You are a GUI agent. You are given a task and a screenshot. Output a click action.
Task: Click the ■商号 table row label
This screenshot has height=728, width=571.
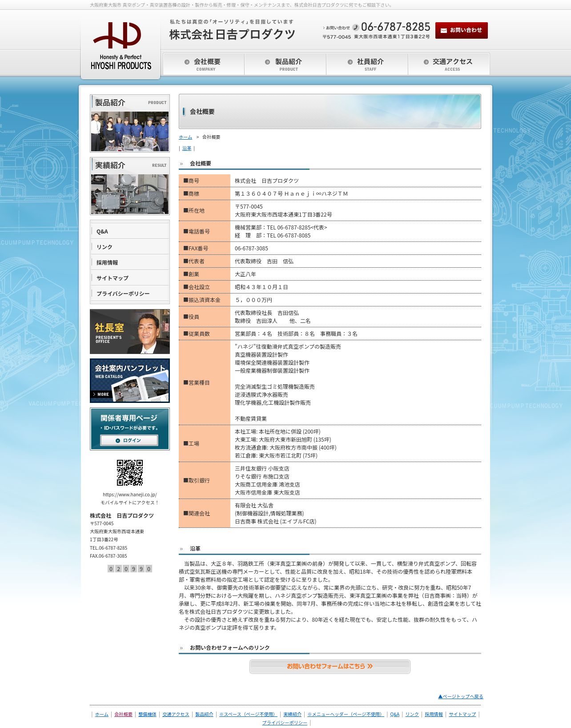(x=191, y=181)
